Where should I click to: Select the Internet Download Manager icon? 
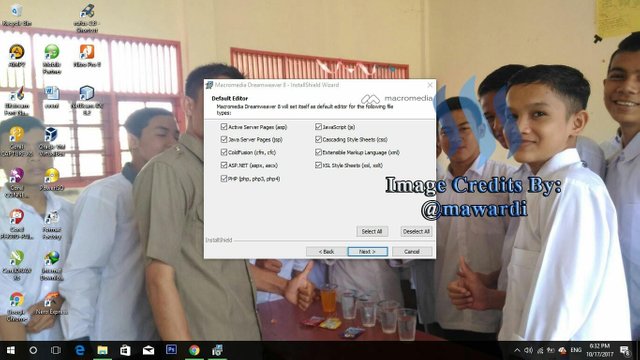[x=52, y=266]
